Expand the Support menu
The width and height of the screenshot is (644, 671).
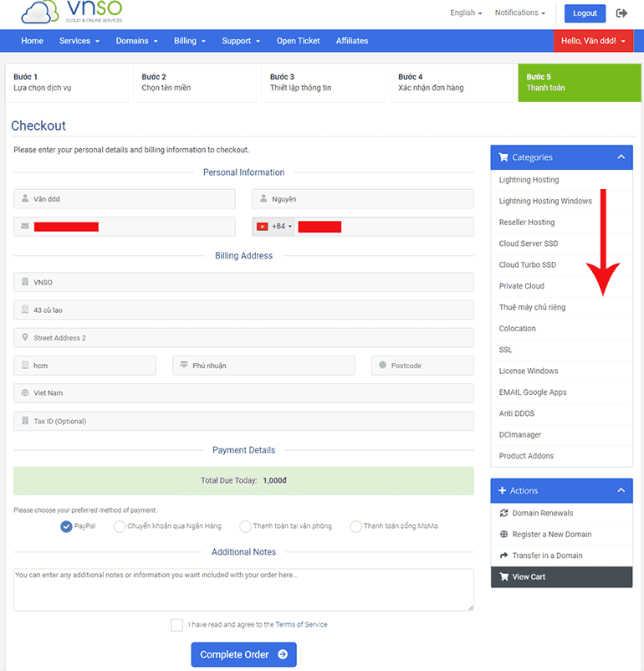(241, 41)
